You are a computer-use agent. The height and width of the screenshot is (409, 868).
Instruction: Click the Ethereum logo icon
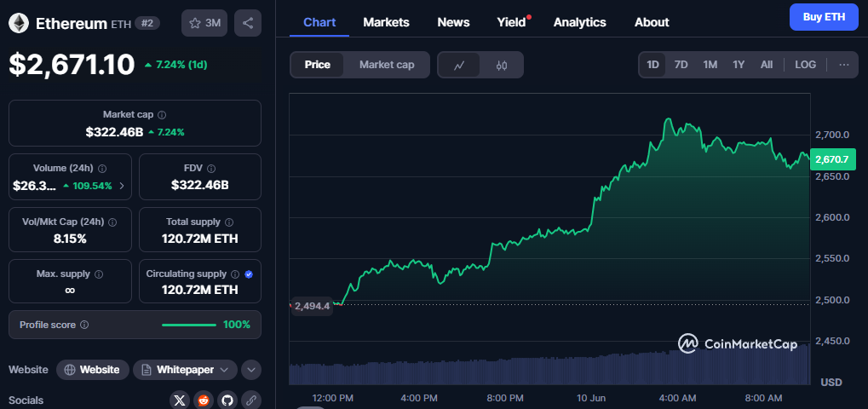pos(20,23)
